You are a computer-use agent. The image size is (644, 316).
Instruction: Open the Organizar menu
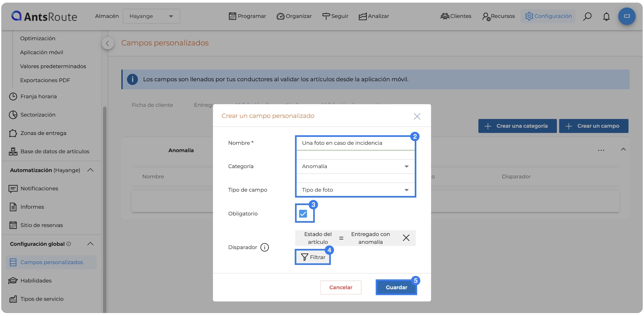click(294, 16)
